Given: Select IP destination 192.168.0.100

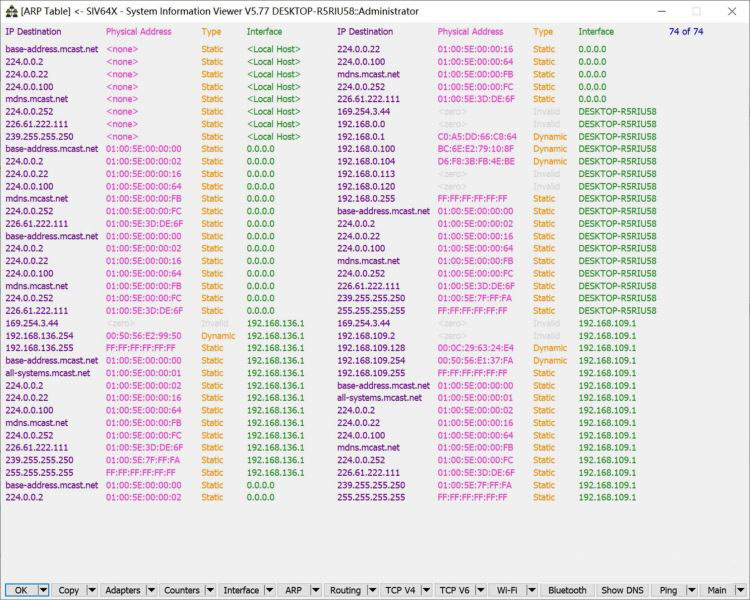Looking at the screenshot, I should (366, 149).
